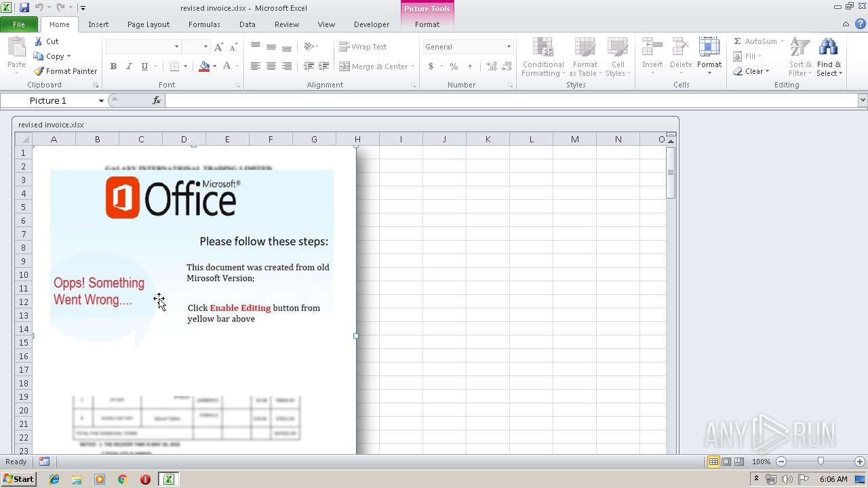
Task: Decrease decimal places
Action: (x=507, y=66)
